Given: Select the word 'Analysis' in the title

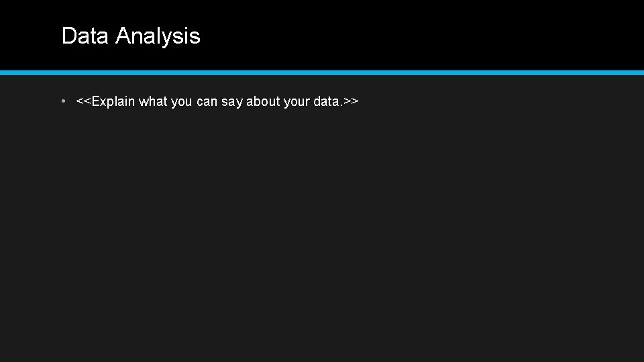Looking at the screenshot, I should [158, 37].
